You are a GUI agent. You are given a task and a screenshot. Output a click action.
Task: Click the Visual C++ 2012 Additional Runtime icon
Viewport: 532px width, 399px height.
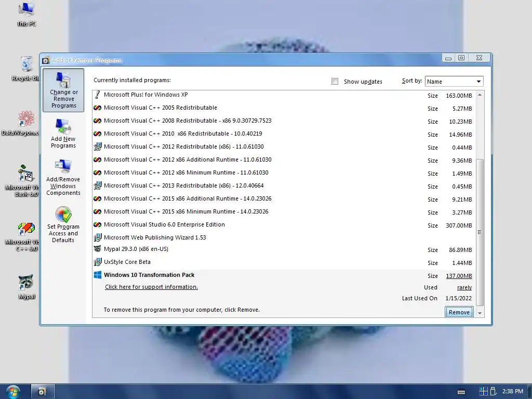pos(97,160)
